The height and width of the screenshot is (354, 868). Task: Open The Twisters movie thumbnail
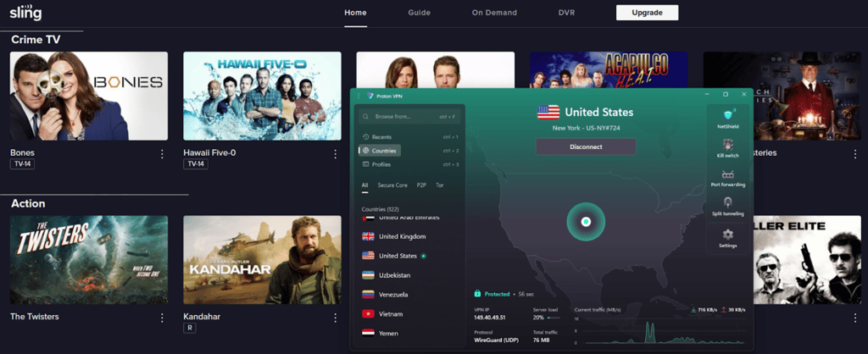point(88,260)
